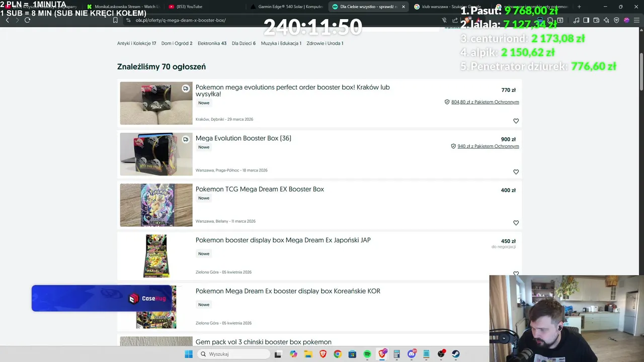Click Warszawa, Praga-Północ - 18 marca 2026 text
Image resolution: width=644 pixels, height=362 pixels.
click(x=231, y=170)
